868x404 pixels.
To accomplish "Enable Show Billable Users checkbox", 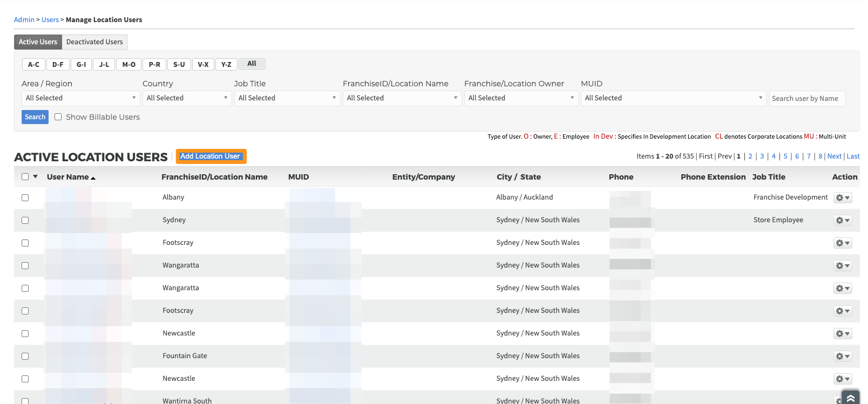I will pyautogui.click(x=58, y=117).
